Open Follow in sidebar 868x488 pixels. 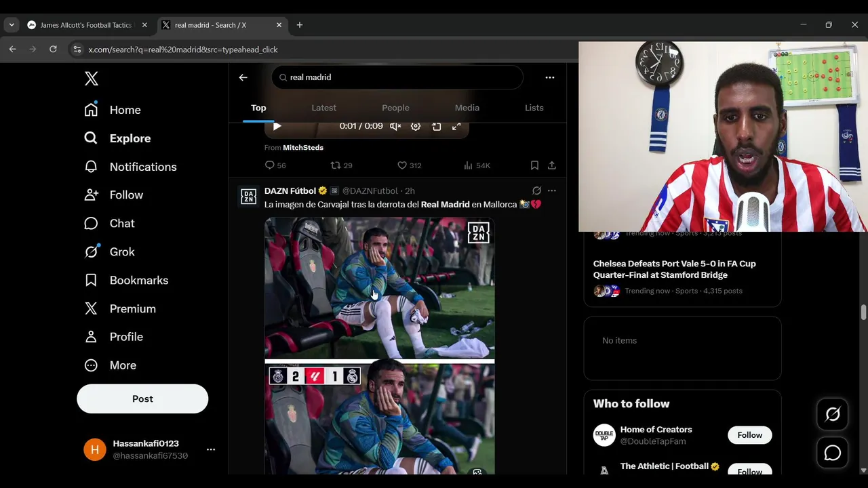click(113, 195)
